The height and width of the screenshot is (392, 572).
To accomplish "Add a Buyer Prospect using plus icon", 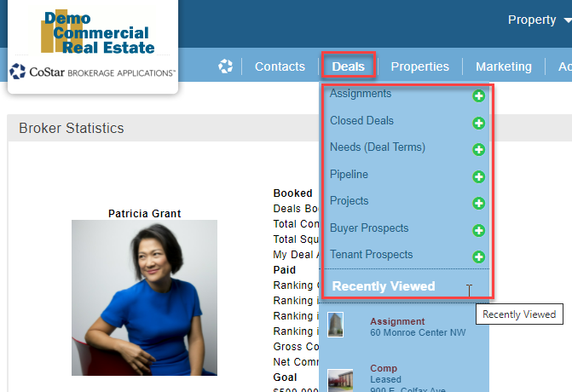I will (478, 230).
